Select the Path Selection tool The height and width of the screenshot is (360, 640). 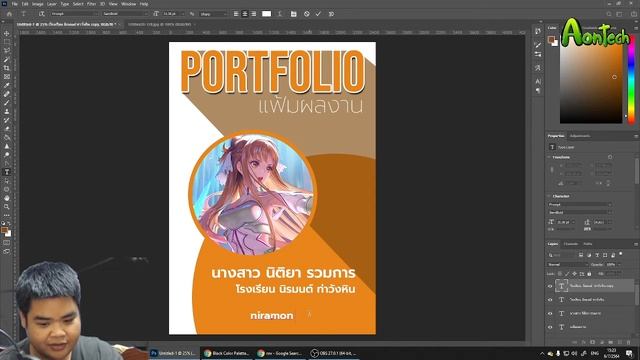(7, 180)
